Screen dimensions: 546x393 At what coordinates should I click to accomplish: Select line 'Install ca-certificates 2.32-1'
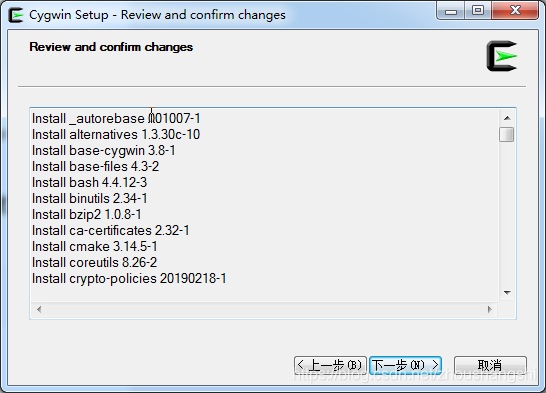coord(111,231)
